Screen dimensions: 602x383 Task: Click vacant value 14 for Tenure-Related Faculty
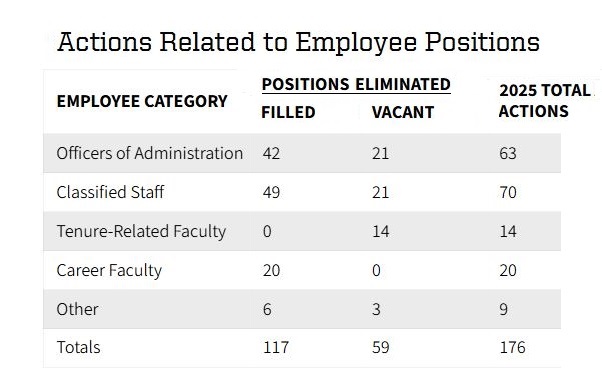(380, 231)
